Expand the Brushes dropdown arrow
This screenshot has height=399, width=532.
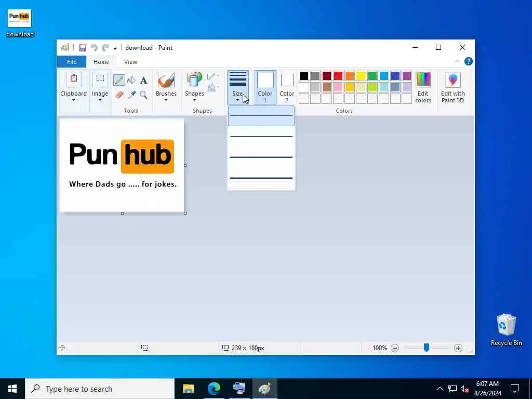click(166, 100)
